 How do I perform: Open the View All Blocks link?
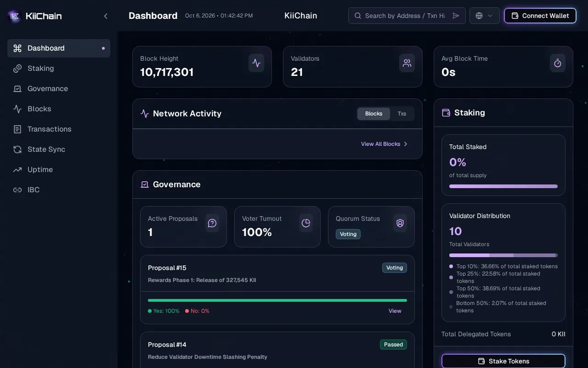pyautogui.click(x=384, y=144)
